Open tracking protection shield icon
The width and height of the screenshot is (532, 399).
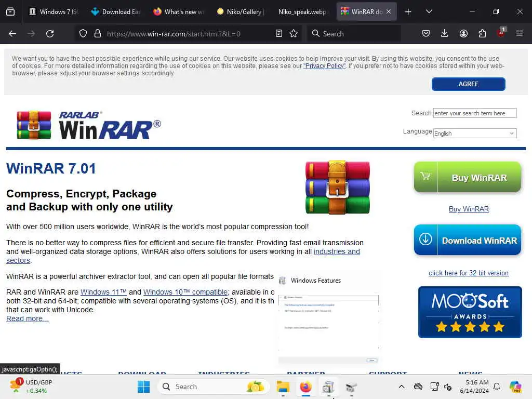pos(83,34)
